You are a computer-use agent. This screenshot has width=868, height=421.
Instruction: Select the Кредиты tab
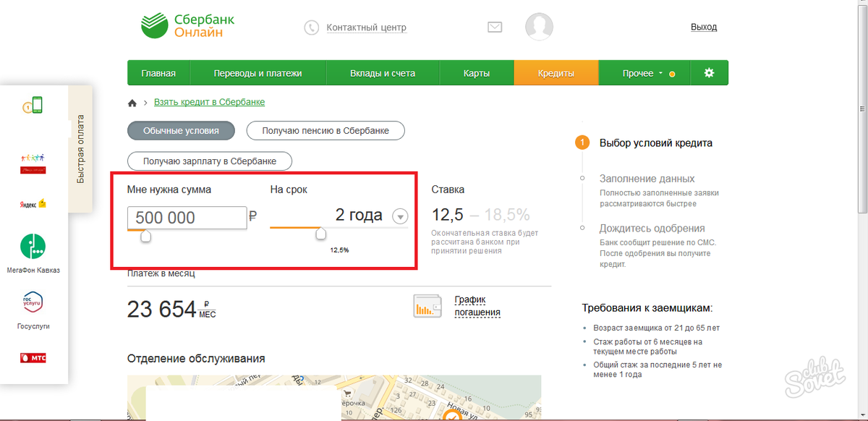[x=556, y=73]
